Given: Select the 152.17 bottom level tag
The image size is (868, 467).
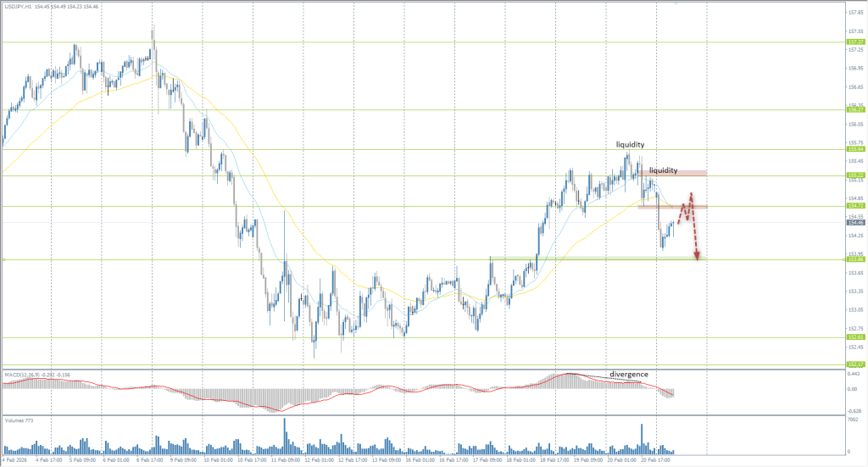Looking at the screenshot, I should click(x=855, y=365).
